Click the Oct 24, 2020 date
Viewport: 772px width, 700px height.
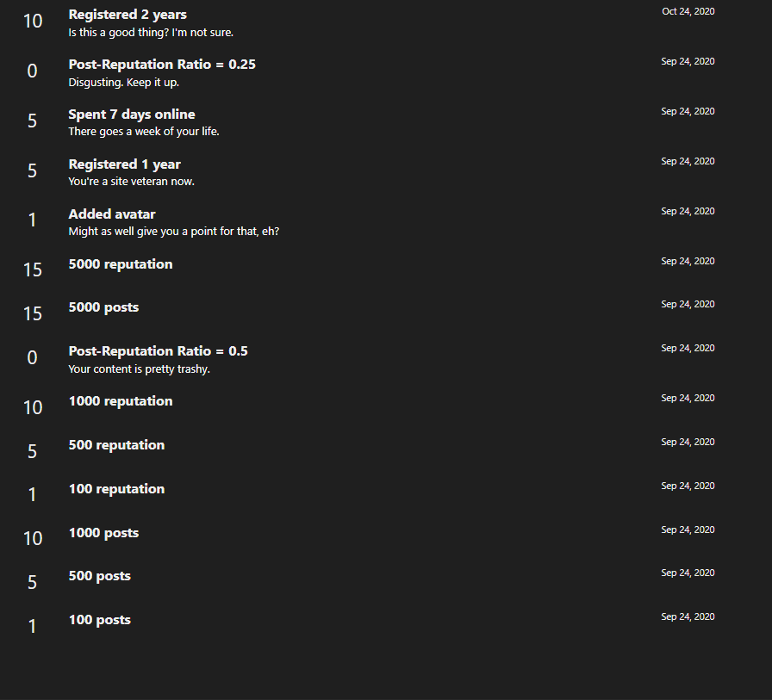(688, 11)
